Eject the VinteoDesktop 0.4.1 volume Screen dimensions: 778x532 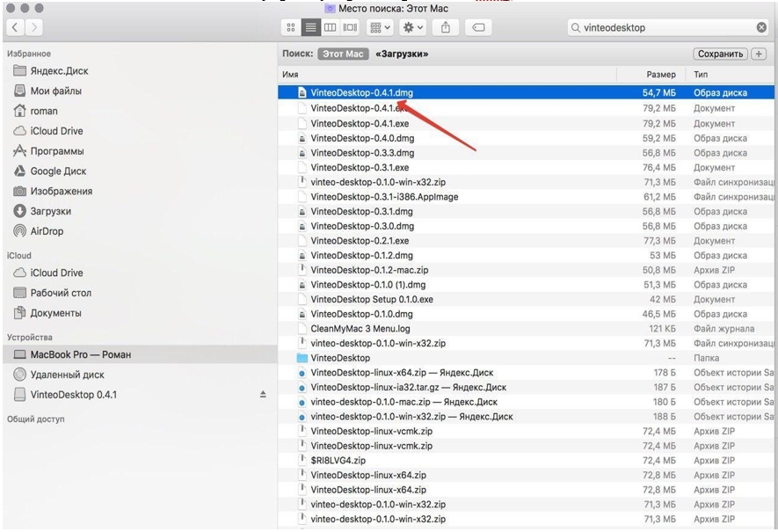[263, 395]
